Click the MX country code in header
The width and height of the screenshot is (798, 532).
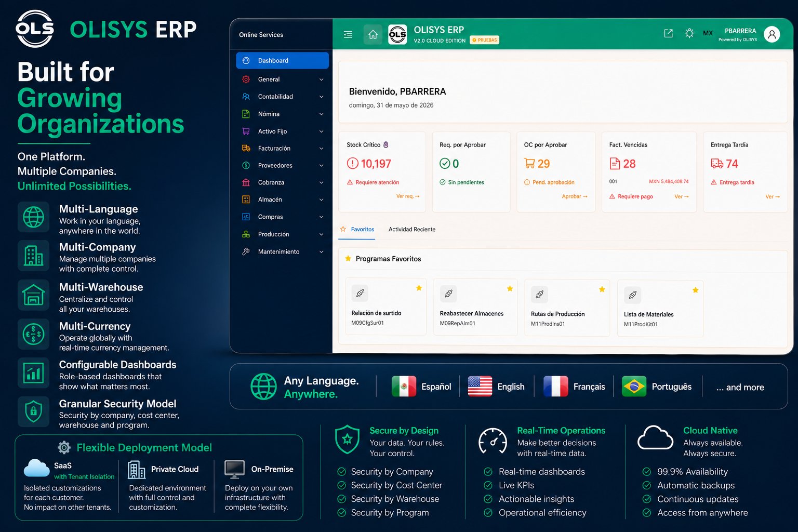[x=708, y=33]
